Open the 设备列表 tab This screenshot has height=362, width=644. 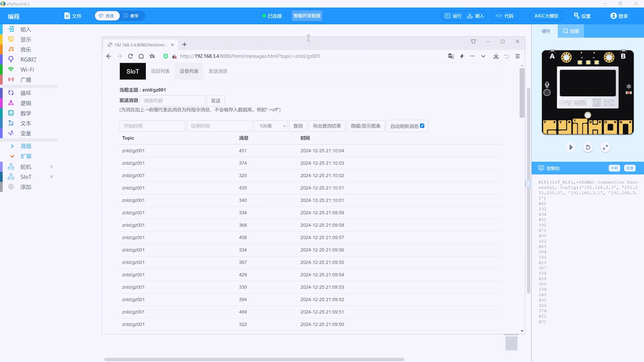click(x=189, y=71)
